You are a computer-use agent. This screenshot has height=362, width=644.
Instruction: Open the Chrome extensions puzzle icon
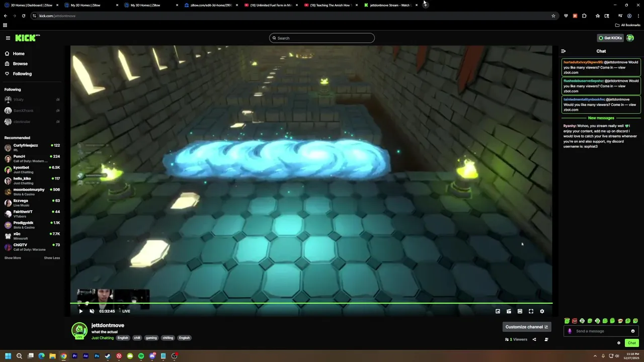pos(584,16)
